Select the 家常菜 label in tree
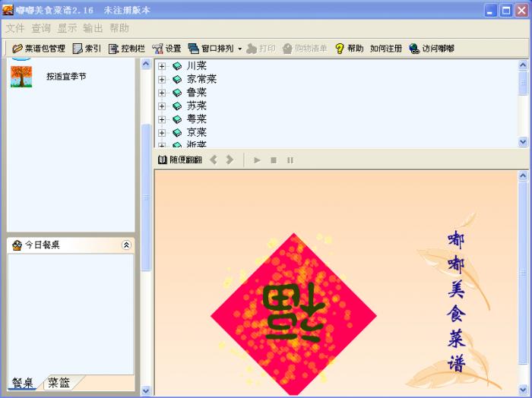The width and height of the screenshot is (532, 398). click(201, 79)
